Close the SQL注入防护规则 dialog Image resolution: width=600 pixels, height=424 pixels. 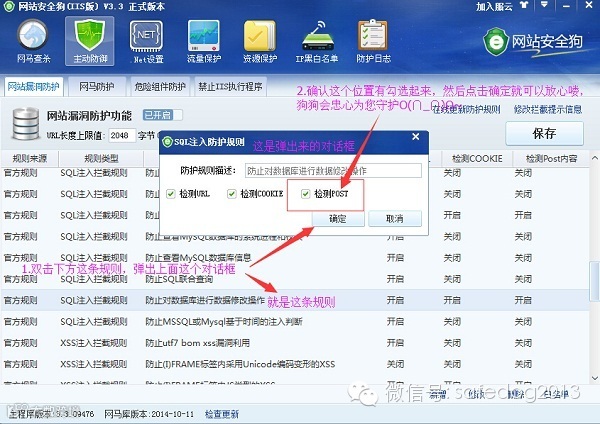pyautogui.click(x=416, y=137)
